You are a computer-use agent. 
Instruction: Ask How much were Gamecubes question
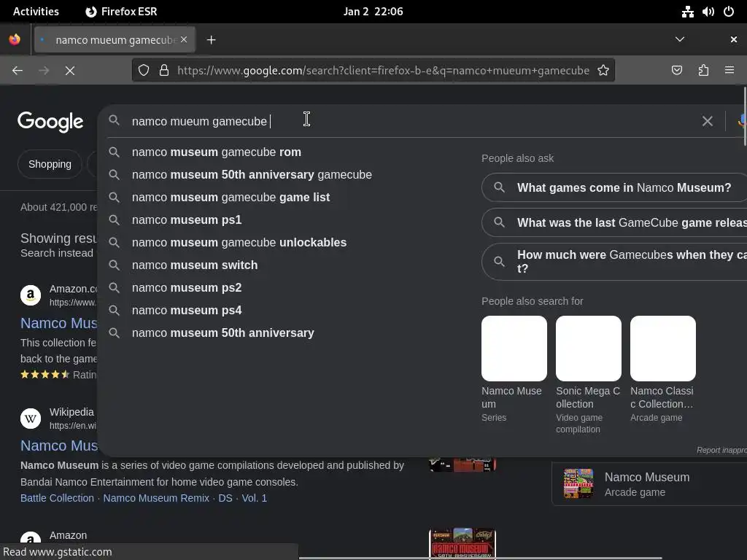614,262
